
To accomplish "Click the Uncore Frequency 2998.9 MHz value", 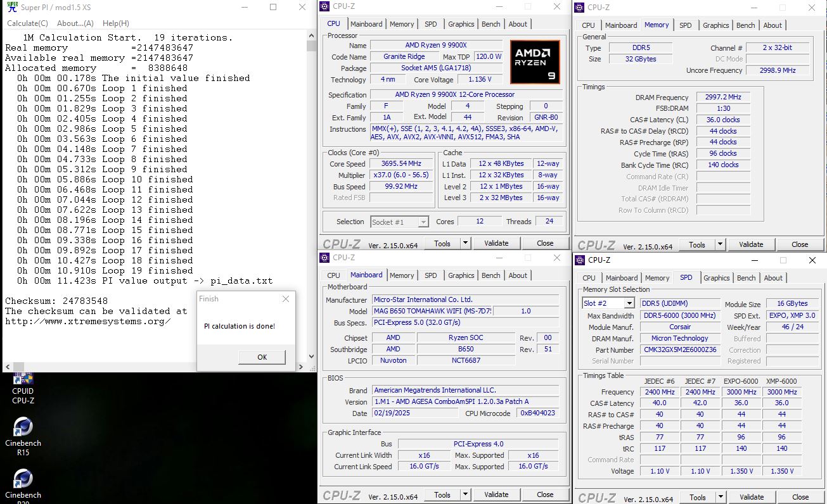I will 777,70.
